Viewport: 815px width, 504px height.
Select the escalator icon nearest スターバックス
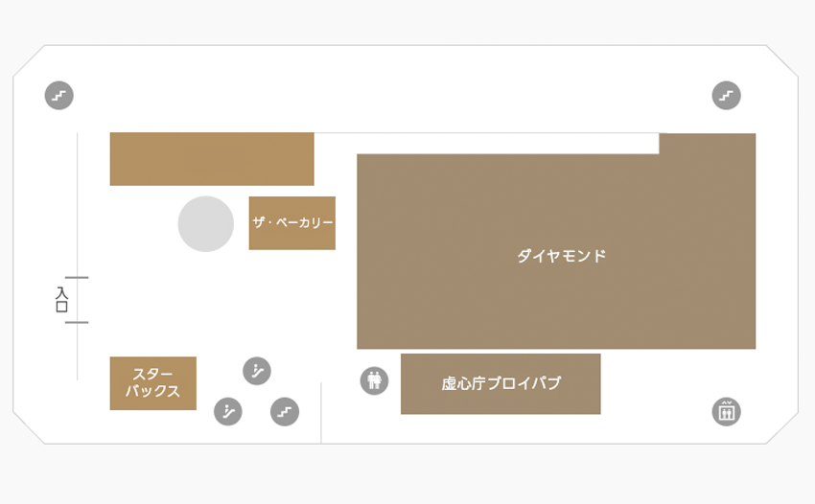coord(256,370)
